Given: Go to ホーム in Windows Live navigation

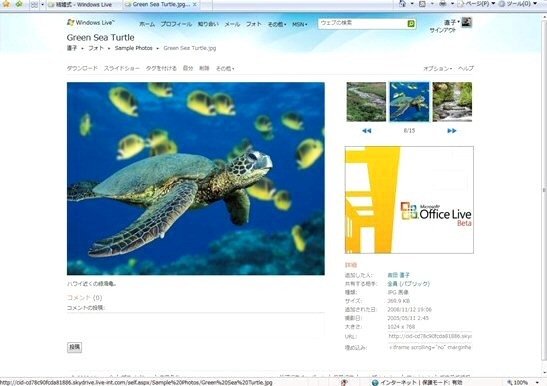Looking at the screenshot, I should (x=147, y=24).
